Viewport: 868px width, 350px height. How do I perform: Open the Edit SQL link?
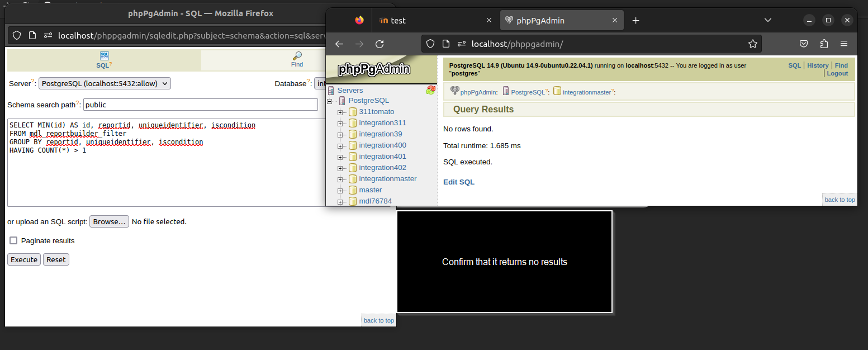(459, 182)
